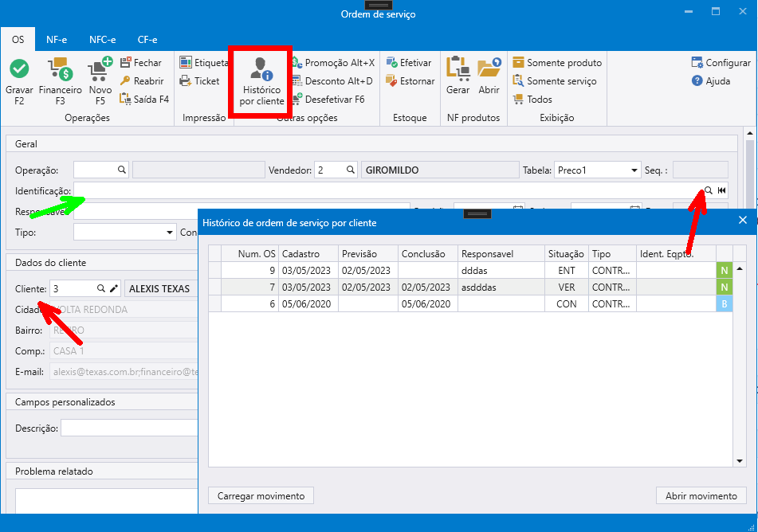
Task: Click search magnifier in Cliente field
Action: click(101, 288)
